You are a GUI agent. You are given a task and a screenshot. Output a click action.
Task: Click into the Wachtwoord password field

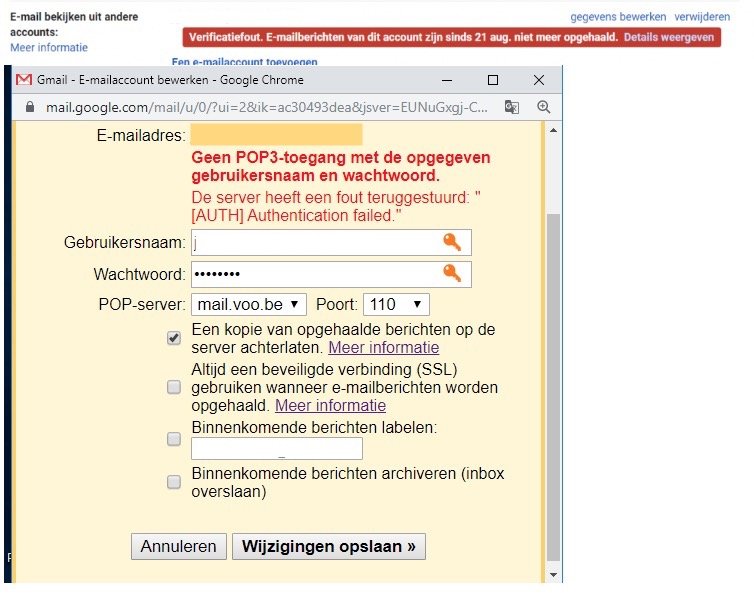pyautogui.click(x=331, y=274)
